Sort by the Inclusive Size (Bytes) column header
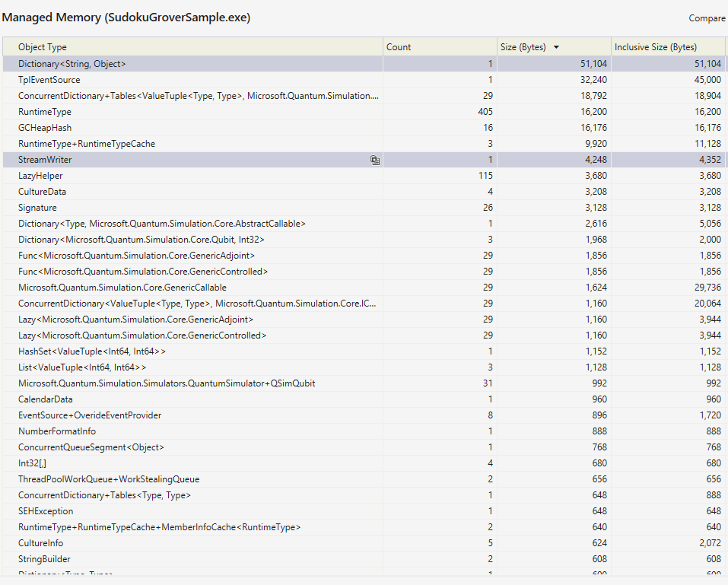The image size is (728, 585). coord(668,47)
